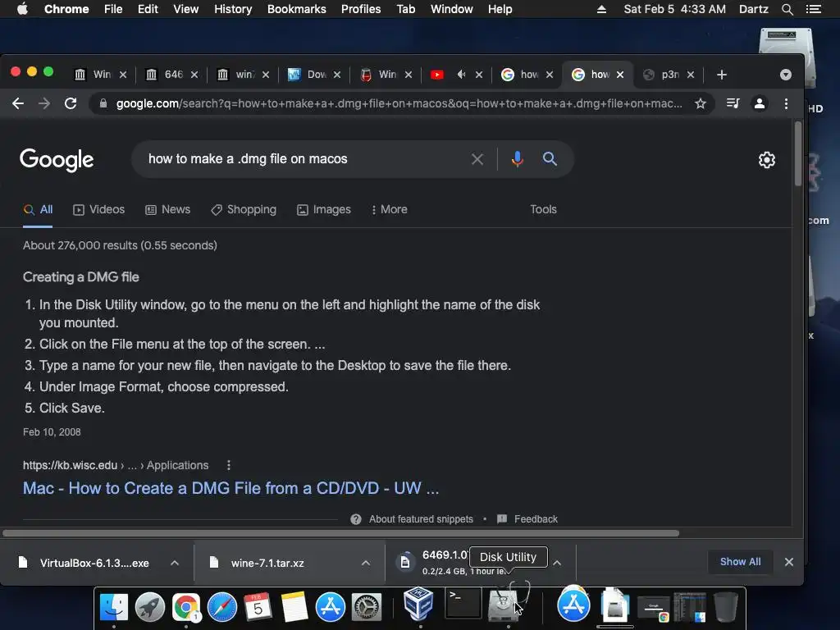Focus the Chrome address bar URL
840x630 pixels.
point(399,103)
